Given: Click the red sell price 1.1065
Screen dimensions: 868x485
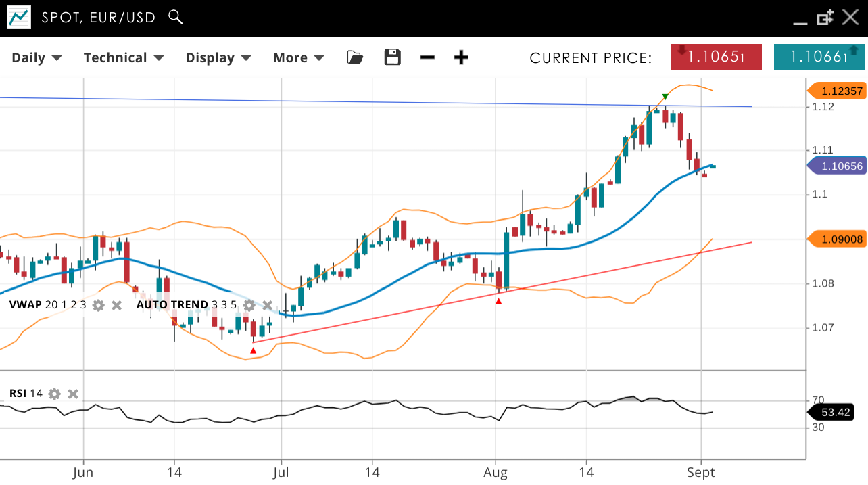Looking at the screenshot, I should point(716,57).
